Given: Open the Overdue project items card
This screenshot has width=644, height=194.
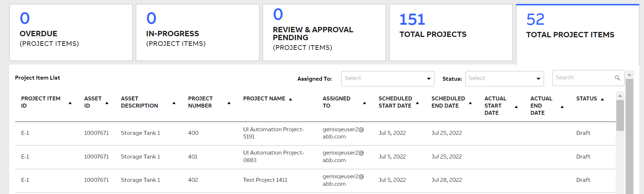Looking at the screenshot, I should coord(71,32).
